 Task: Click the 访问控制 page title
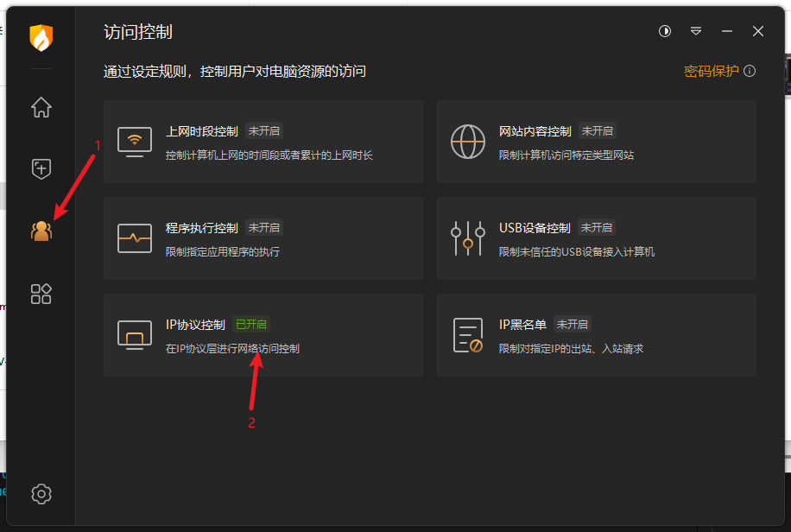pos(138,32)
